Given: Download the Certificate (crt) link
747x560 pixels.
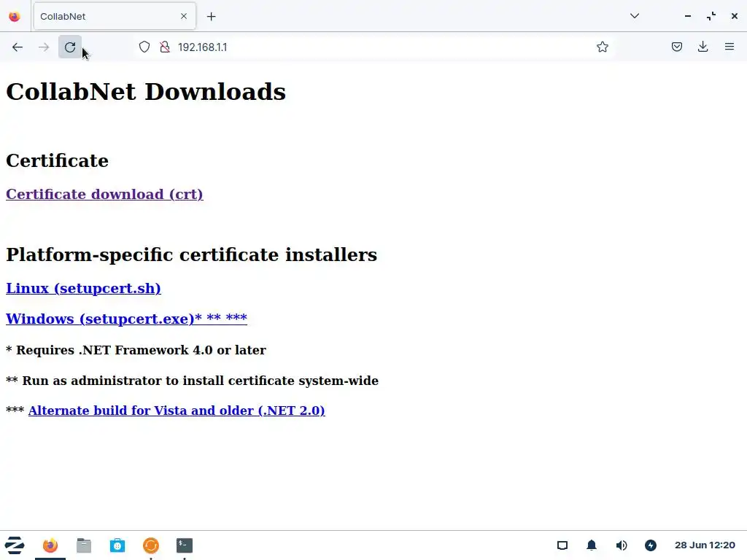Looking at the screenshot, I should [x=104, y=194].
